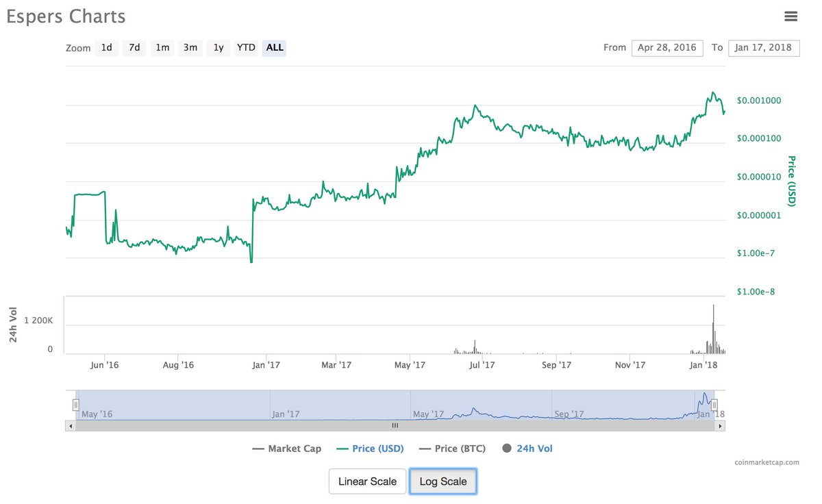Switch chart to Log Scale
This screenshot has height=504, width=822.
pyautogui.click(x=443, y=481)
